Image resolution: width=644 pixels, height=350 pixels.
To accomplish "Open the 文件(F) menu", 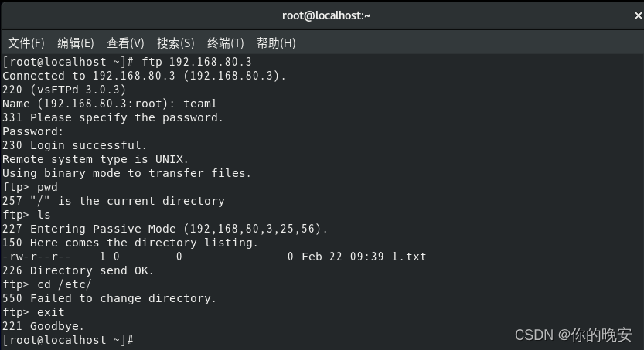I will (26, 42).
